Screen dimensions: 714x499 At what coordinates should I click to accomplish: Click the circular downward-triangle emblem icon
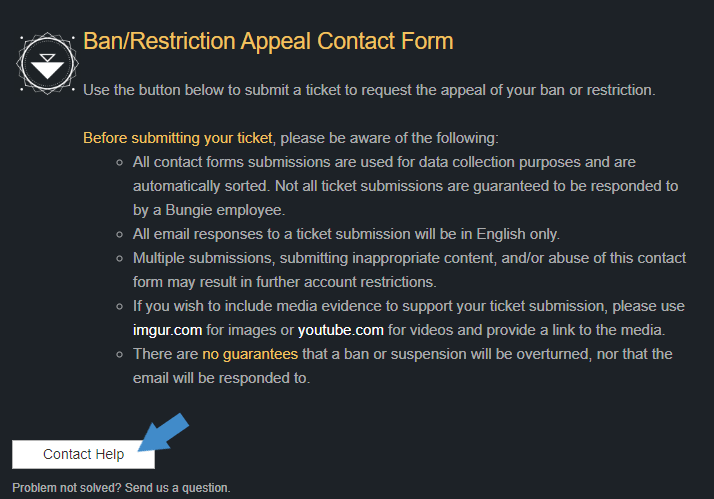47,64
